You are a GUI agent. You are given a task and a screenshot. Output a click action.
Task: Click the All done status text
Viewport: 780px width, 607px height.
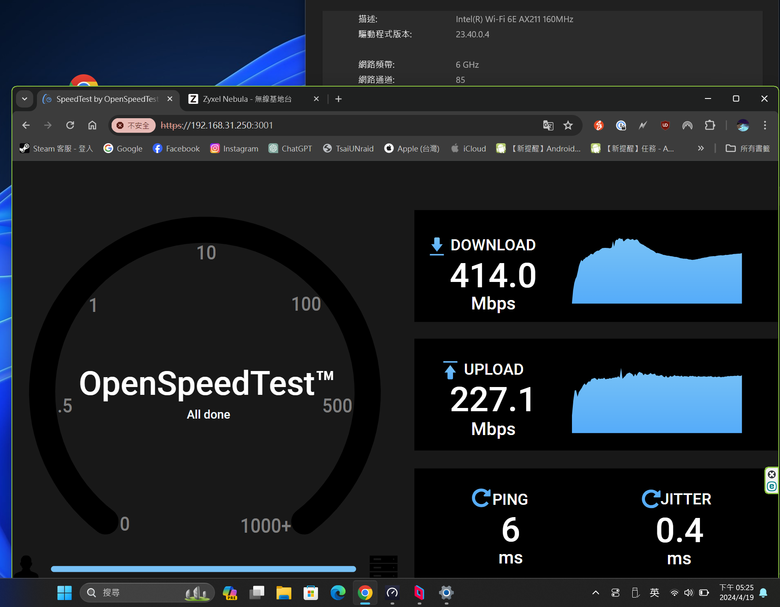208,414
